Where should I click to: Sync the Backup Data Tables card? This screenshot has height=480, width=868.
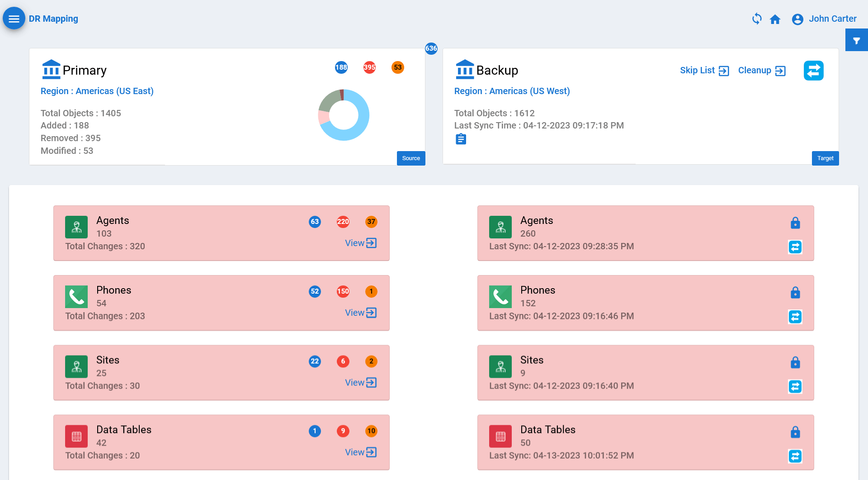795,456
